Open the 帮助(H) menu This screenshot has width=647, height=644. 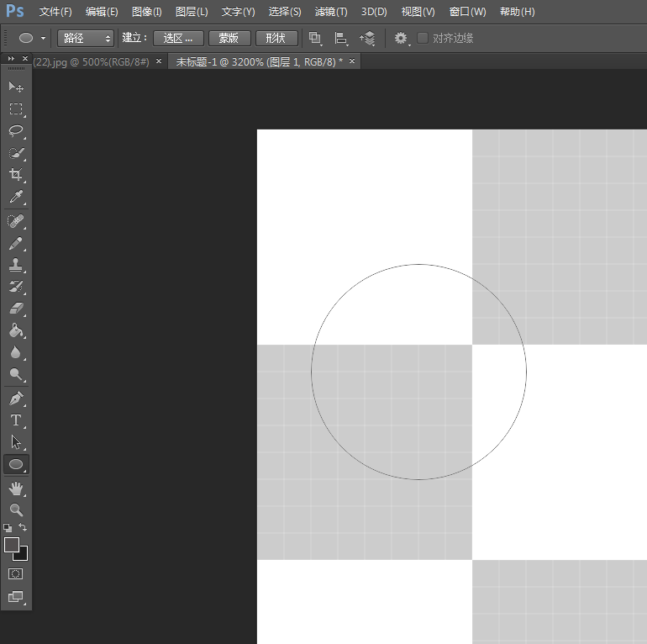click(518, 12)
